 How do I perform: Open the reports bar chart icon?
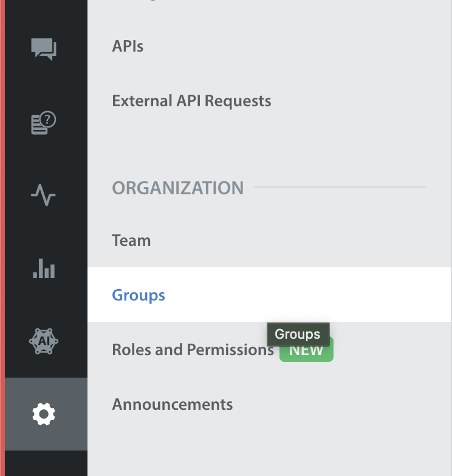click(x=44, y=268)
